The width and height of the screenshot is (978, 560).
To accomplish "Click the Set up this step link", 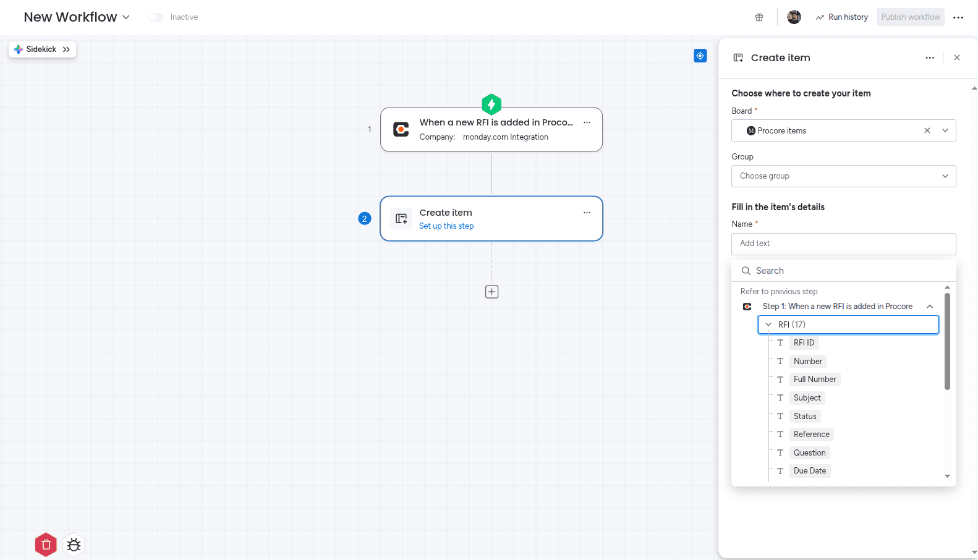I will 446,226.
